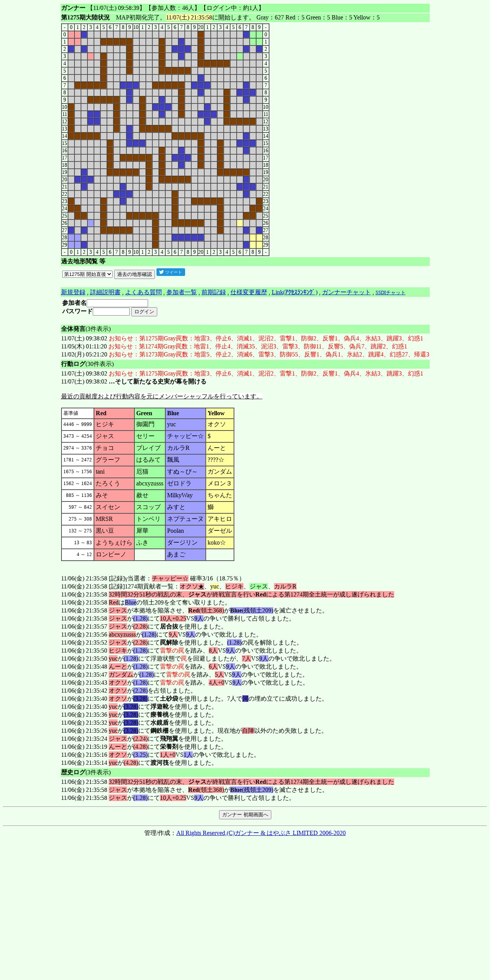The height and width of the screenshot is (980, 490).
Task: Click the koko☆ cell in Yellow column
Action: pyautogui.click(x=220, y=543)
